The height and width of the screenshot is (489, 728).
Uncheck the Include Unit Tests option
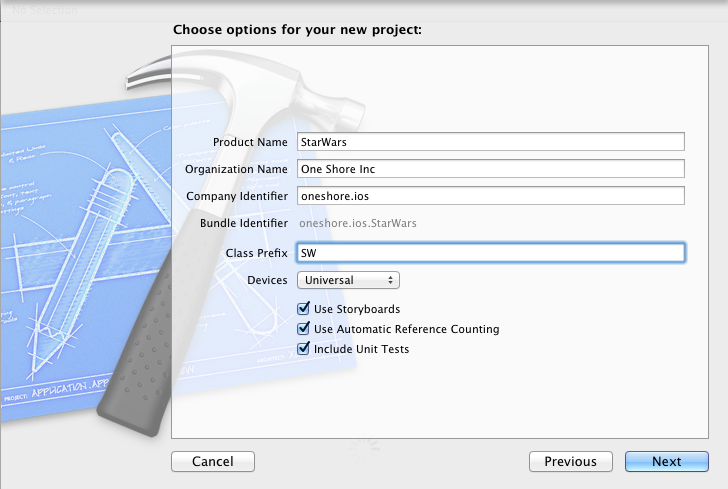304,349
